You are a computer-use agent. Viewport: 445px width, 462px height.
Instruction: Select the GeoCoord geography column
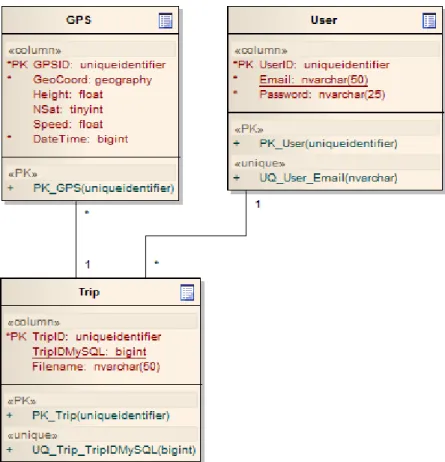92,80
